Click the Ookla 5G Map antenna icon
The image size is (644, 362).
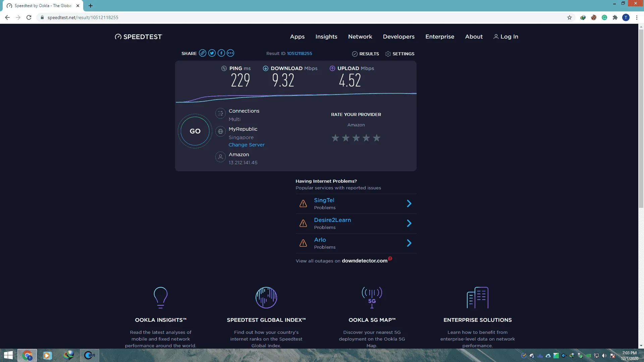pyautogui.click(x=372, y=297)
